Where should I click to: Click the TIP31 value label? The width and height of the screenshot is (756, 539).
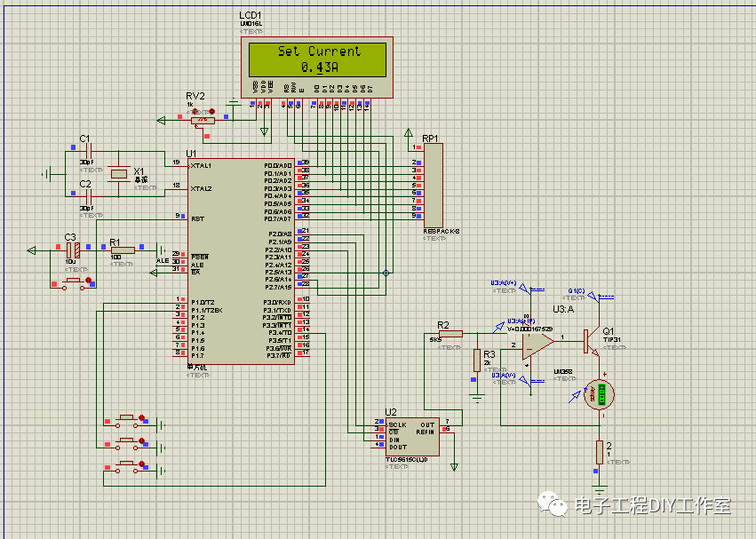(x=612, y=339)
